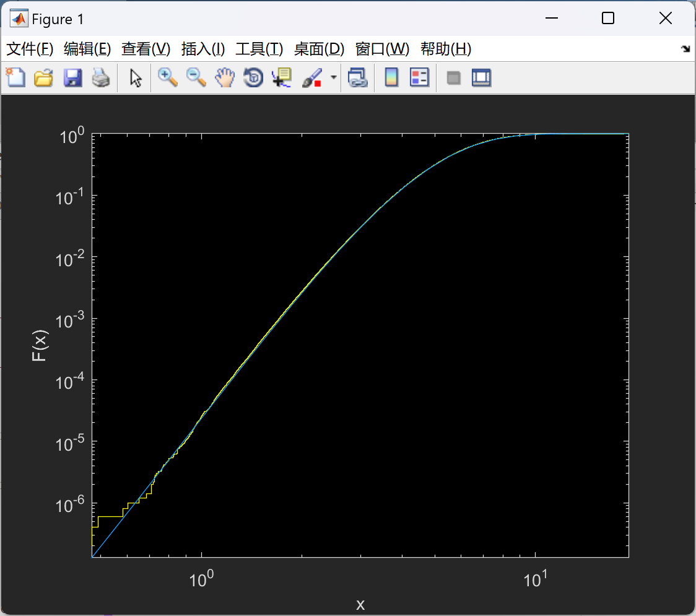
Task: Select the x-axis label below plot
Action: tap(360, 604)
